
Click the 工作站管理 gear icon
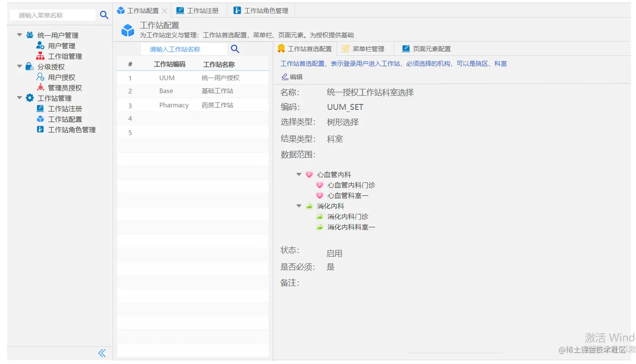click(x=30, y=98)
